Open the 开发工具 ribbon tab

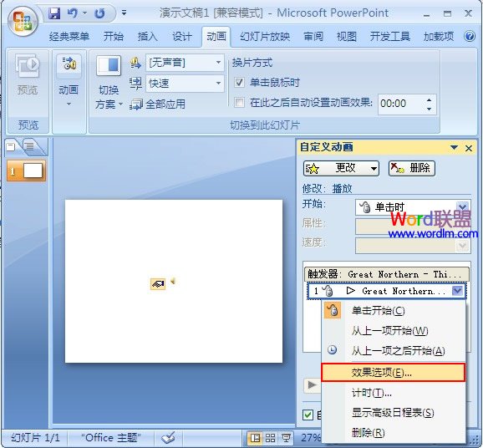click(x=390, y=37)
